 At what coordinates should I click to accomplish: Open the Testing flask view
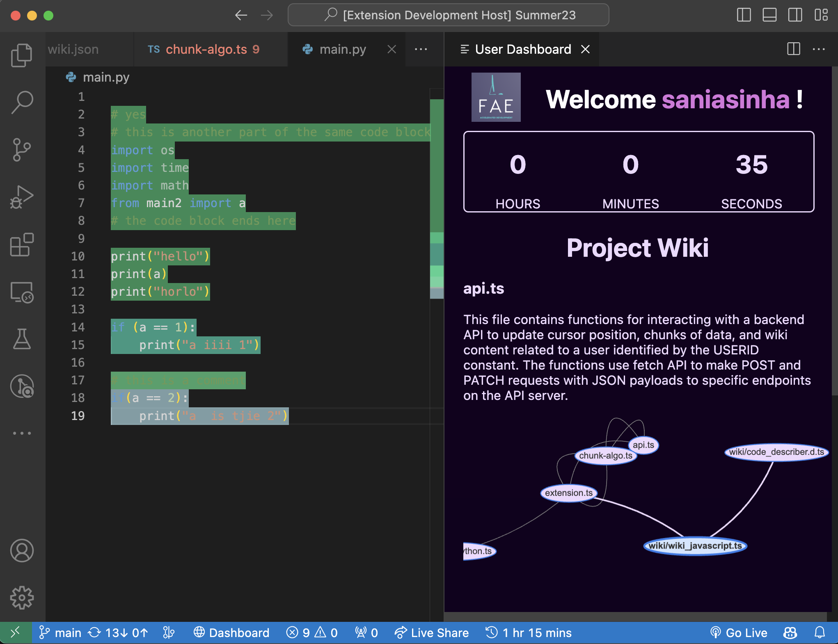(21, 339)
